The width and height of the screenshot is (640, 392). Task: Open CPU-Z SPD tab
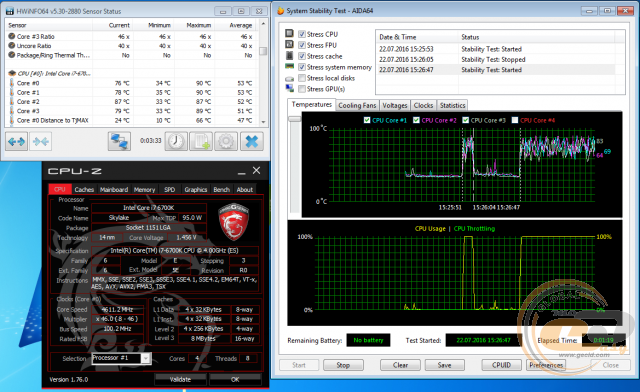coord(169,189)
